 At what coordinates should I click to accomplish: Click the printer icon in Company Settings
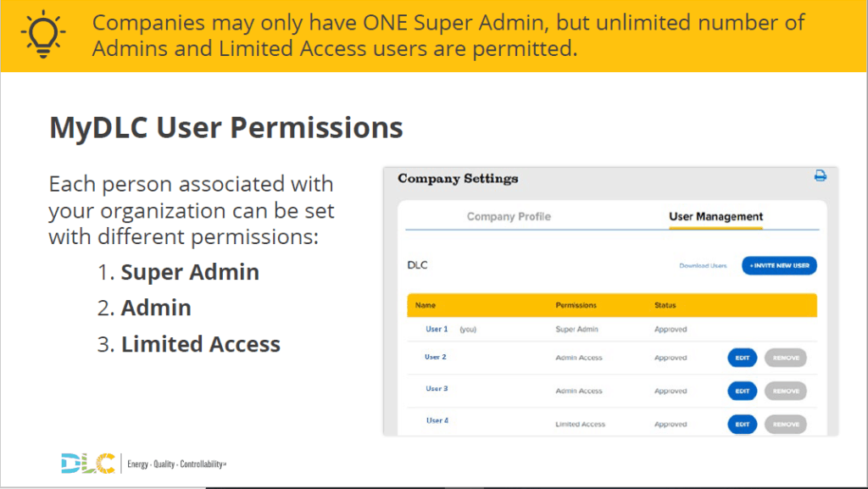click(x=820, y=175)
